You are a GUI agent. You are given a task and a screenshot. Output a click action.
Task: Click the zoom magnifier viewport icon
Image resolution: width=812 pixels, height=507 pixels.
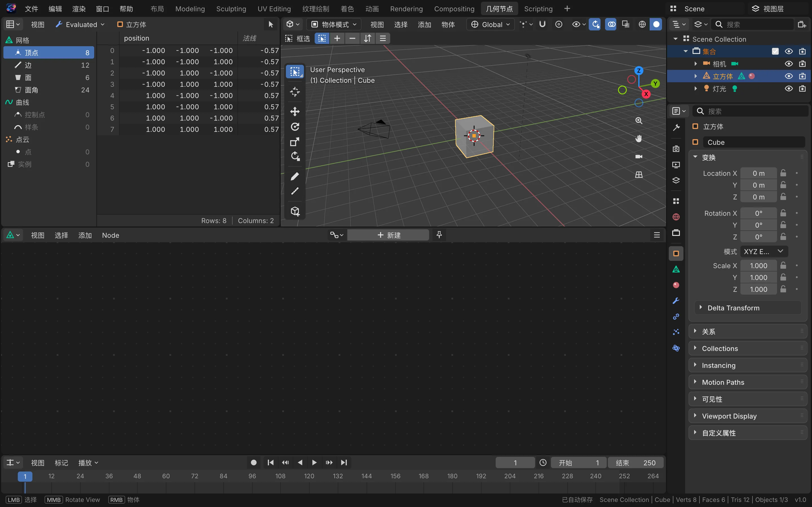coord(639,121)
